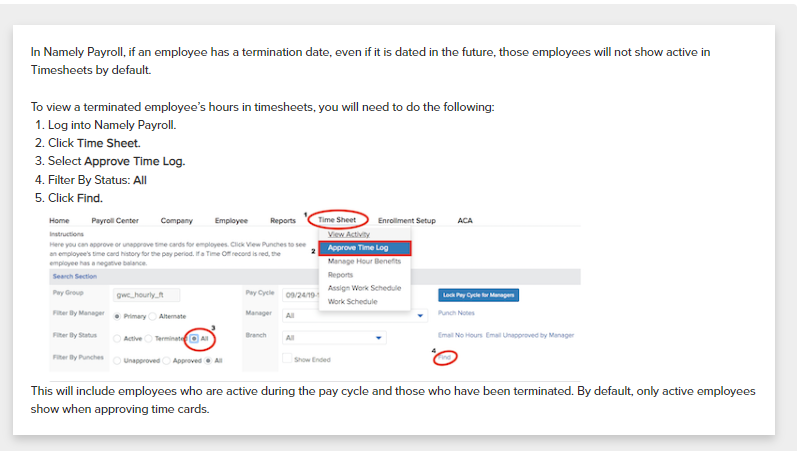This screenshot has width=802, height=451.
Task: Click step text 'Click Time Sheet.'
Action: [94, 143]
